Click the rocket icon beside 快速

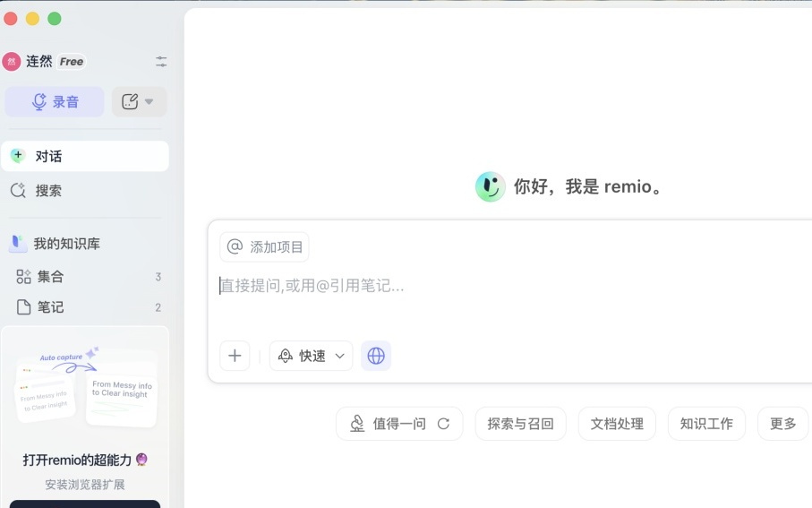(286, 356)
